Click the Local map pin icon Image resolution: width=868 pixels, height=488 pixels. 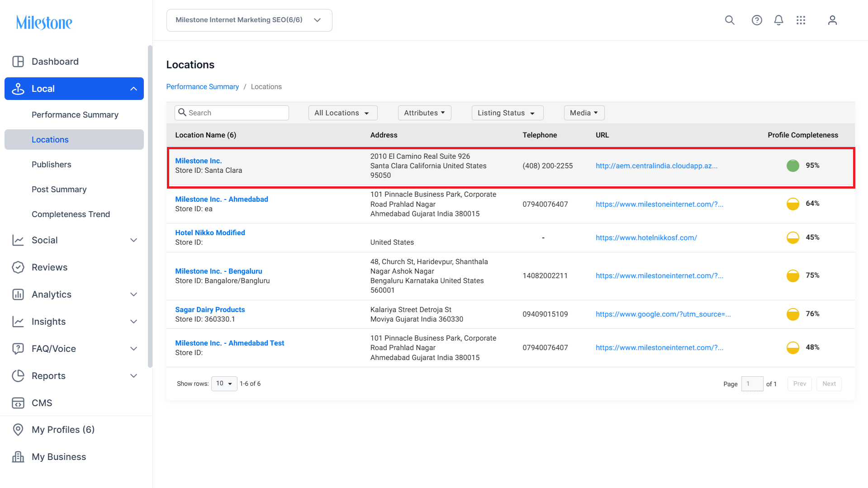click(18, 89)
